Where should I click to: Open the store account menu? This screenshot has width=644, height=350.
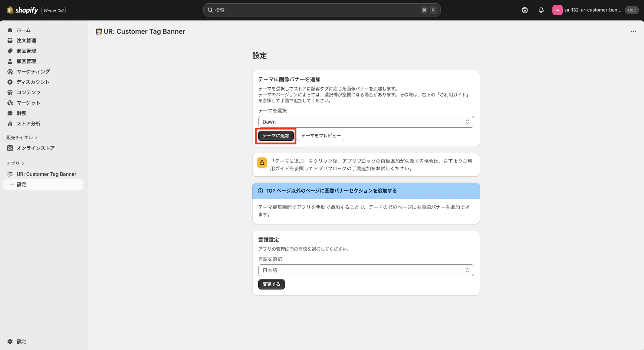pyautogui.click(x=595, y=10)
